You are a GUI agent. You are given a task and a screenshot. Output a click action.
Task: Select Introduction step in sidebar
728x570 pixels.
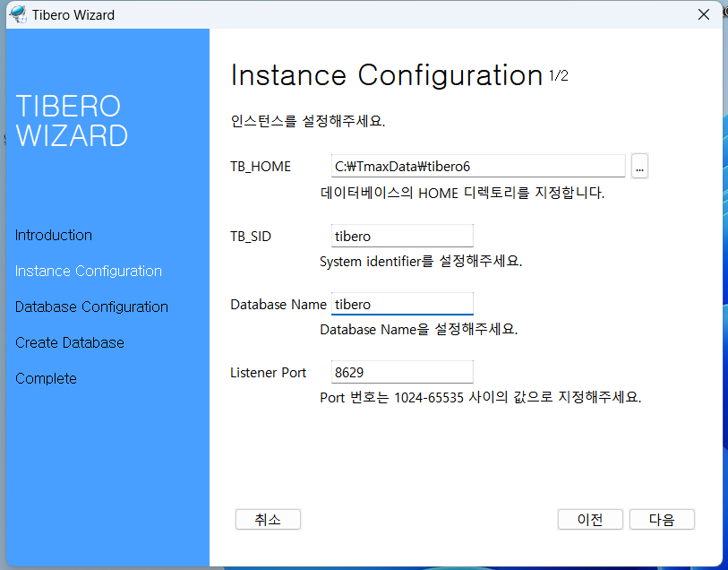tap(54, 235)
